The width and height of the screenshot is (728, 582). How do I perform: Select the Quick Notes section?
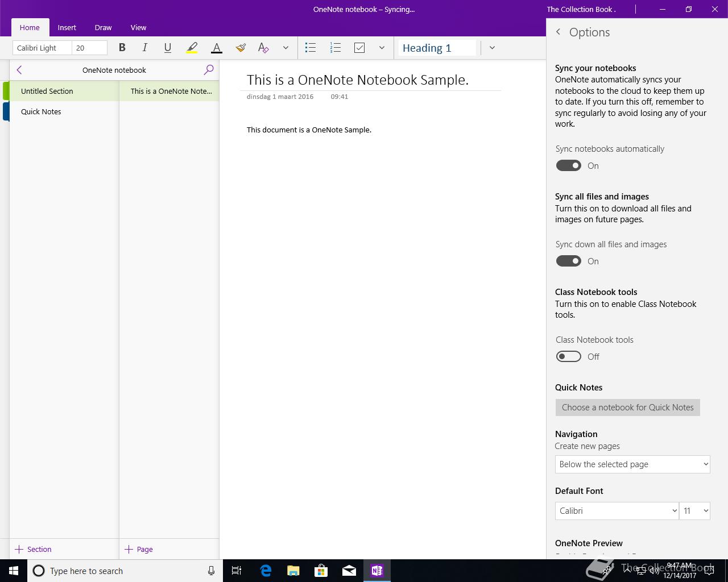click(x=64, y=111)
